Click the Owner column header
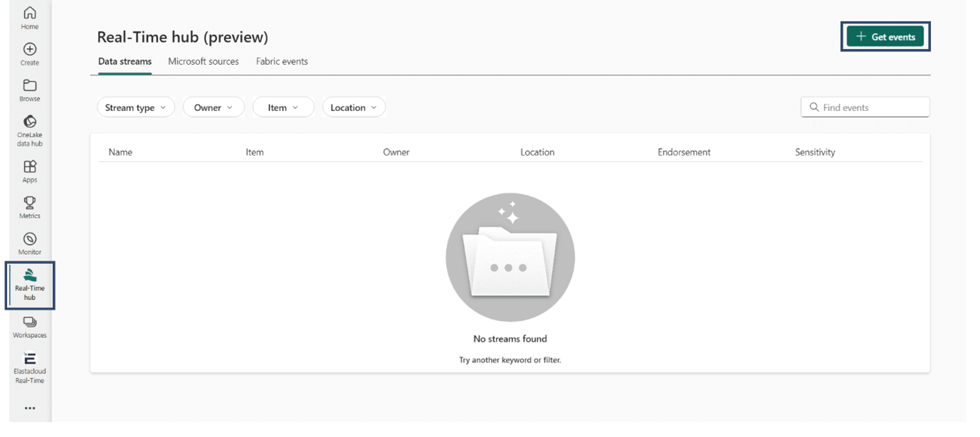This screenshot has width=980, height=437. [x=396, y=152]
